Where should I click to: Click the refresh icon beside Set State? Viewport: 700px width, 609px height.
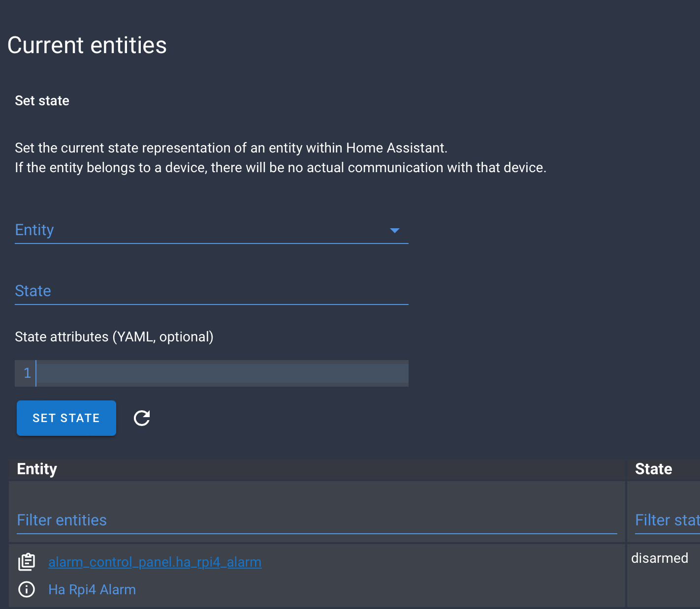pos(142,418)
